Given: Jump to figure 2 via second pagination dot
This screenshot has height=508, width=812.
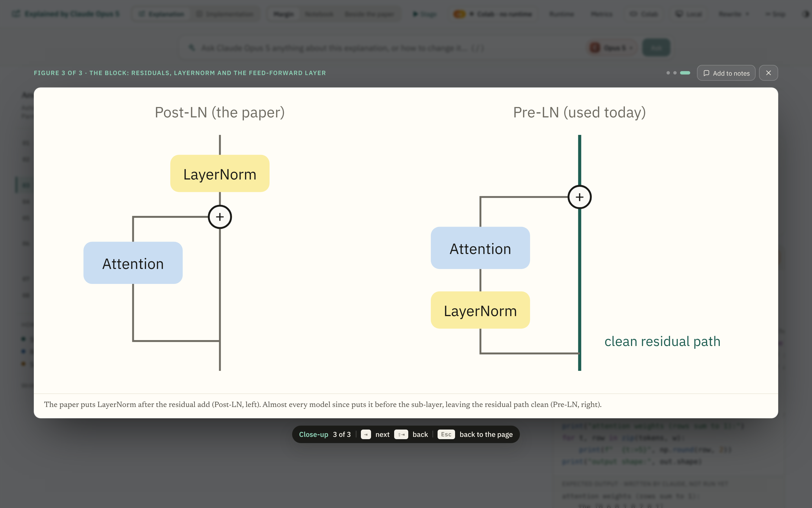Looking at the screenshot, I should pyautogui.click(x=675, y=73).
